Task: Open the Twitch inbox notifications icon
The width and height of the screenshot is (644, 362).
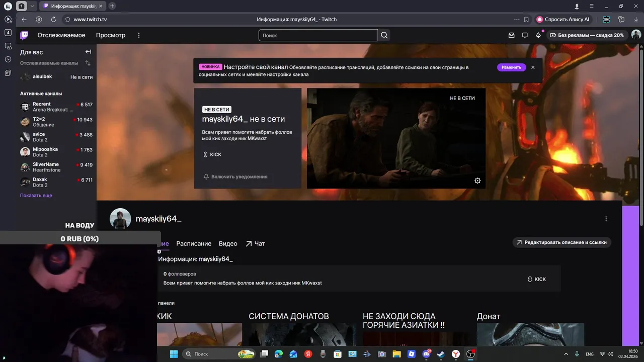Action: pyautogui.click(x=511, y=35)
